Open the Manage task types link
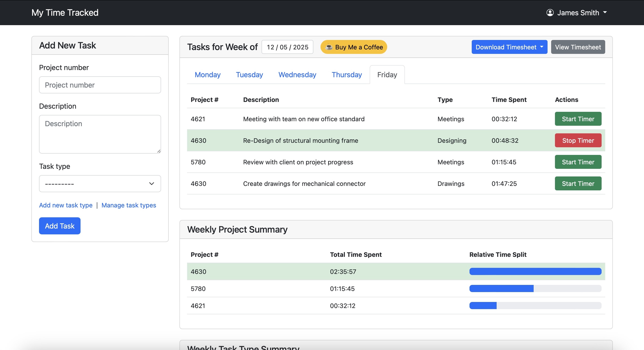 click(129, 205)
